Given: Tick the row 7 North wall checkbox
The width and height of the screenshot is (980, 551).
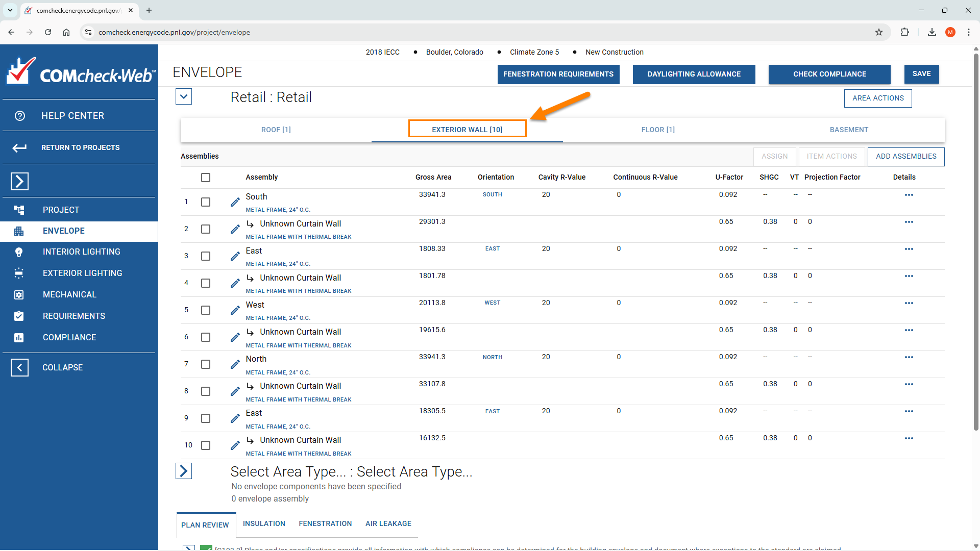Looking at the screenshot, I should pos(206,364).
